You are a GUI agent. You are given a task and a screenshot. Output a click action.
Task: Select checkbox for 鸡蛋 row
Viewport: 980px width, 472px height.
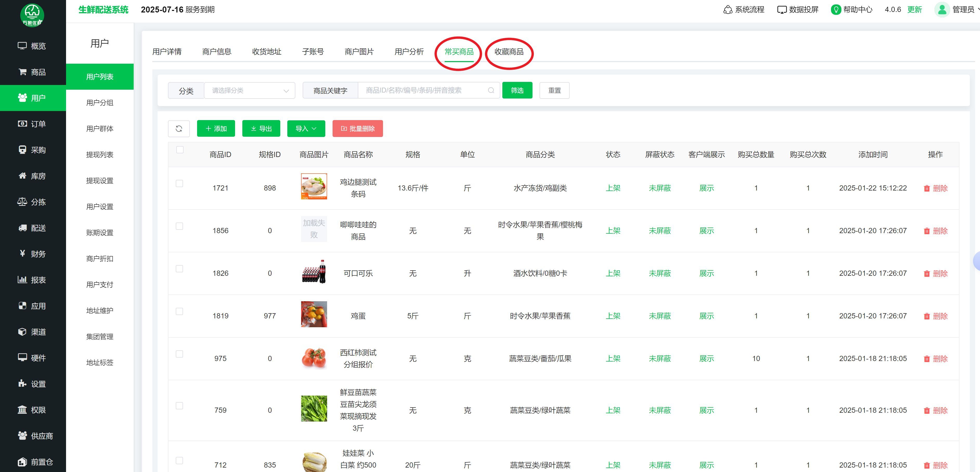[180, 311]
